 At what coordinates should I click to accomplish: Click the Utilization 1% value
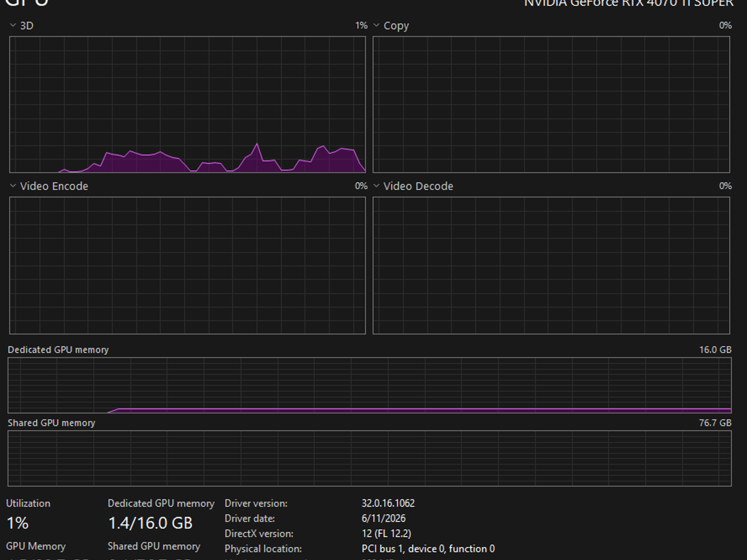[18, 523]
